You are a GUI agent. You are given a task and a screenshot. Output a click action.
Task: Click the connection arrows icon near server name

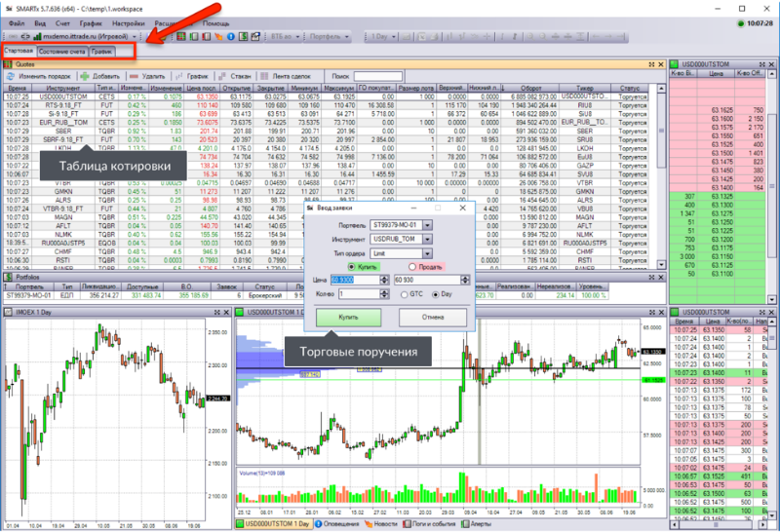pos(25,36)
